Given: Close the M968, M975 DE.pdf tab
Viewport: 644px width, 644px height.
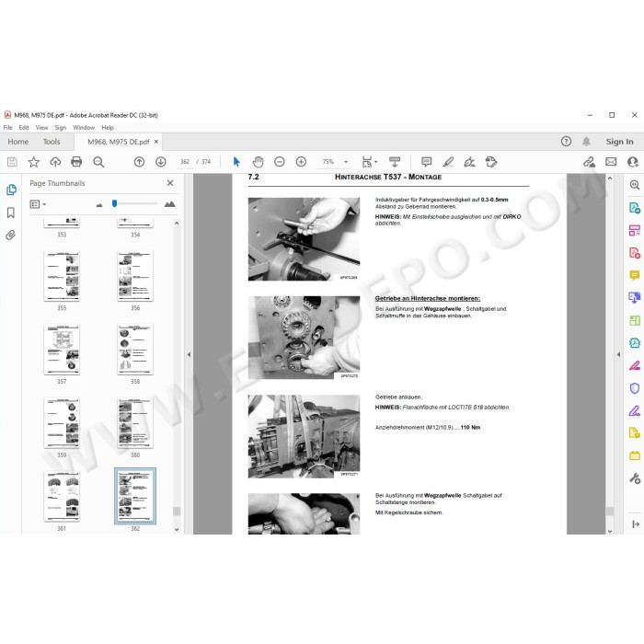Looking at the screenshot, I should [x=156, y=142].
